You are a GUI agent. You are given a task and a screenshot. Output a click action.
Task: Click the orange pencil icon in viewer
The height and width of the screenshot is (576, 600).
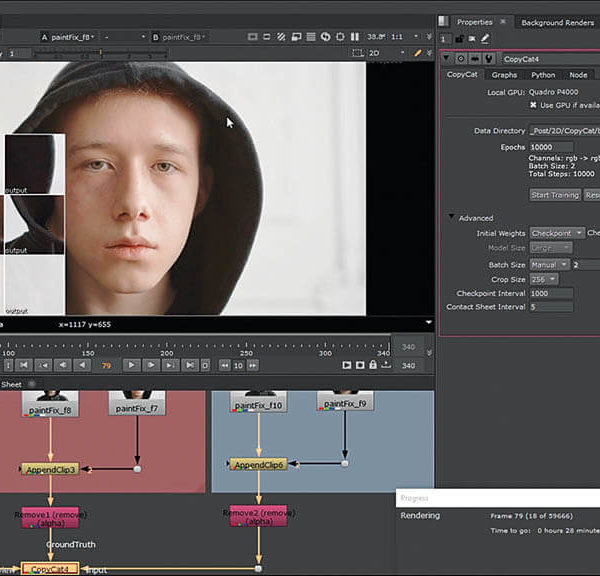[x=418, y=53]
